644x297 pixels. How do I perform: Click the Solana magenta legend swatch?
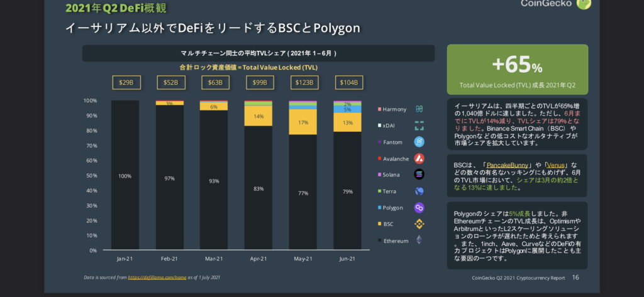[x=379, y=175]
